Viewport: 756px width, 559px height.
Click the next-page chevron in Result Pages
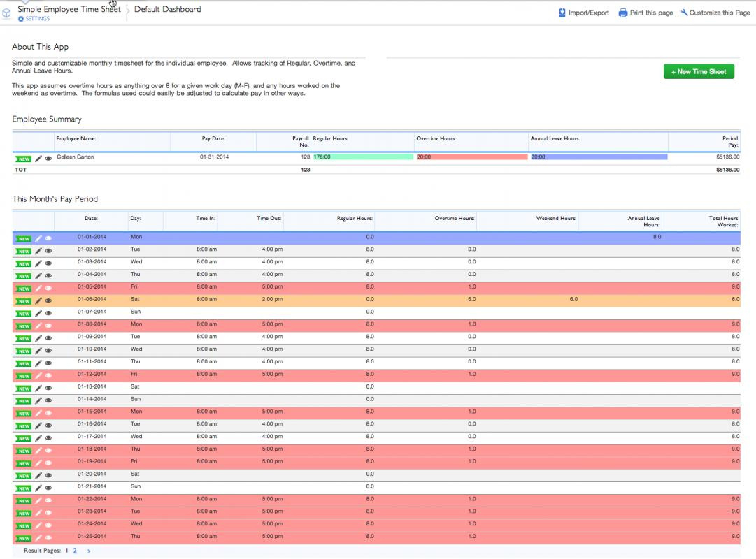[88, 551]
